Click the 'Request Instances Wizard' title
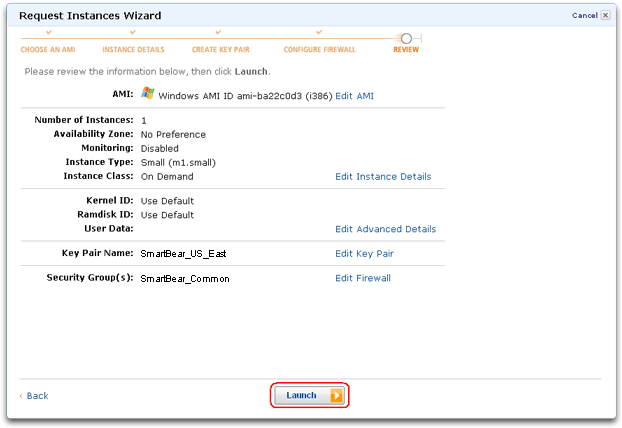The height and width of the screenshot is (428, 622). 90,15
